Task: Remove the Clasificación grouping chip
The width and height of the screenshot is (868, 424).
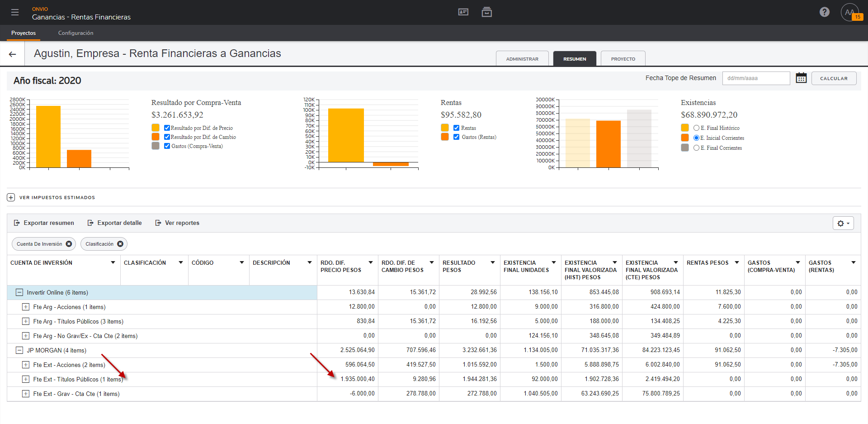Action: [x=120, y=244]
